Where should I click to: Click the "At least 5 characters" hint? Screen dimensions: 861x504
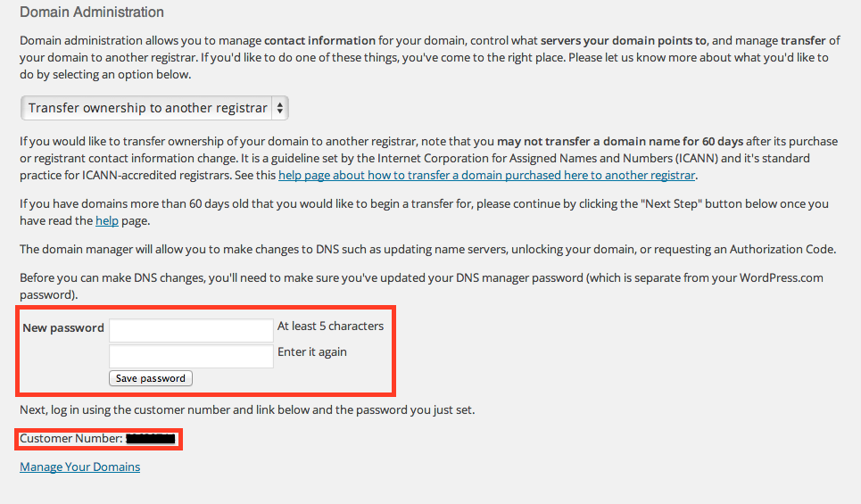click(330, 326)
